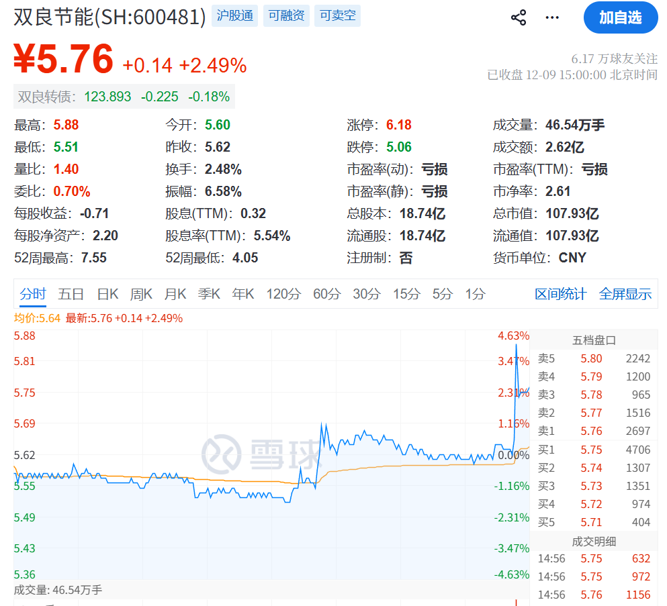Click the 可融资 tag
Screen dimensions: 667x606
point(285,16)
